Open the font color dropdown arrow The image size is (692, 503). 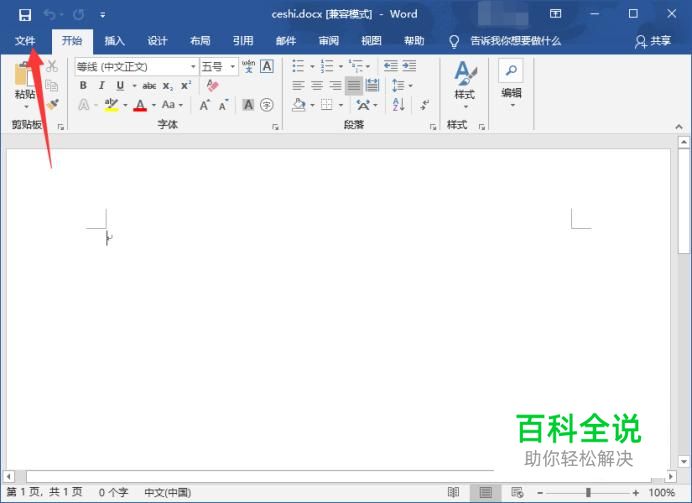pos(154,105)
